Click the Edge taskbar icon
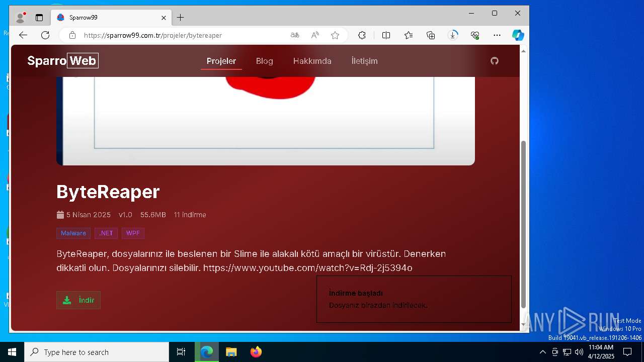 (207, 352)
